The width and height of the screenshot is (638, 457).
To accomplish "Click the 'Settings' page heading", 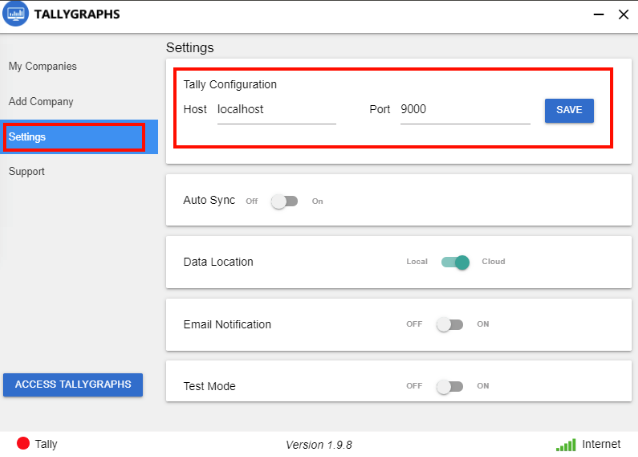I will pyautogui.click(x=190, y=48).
